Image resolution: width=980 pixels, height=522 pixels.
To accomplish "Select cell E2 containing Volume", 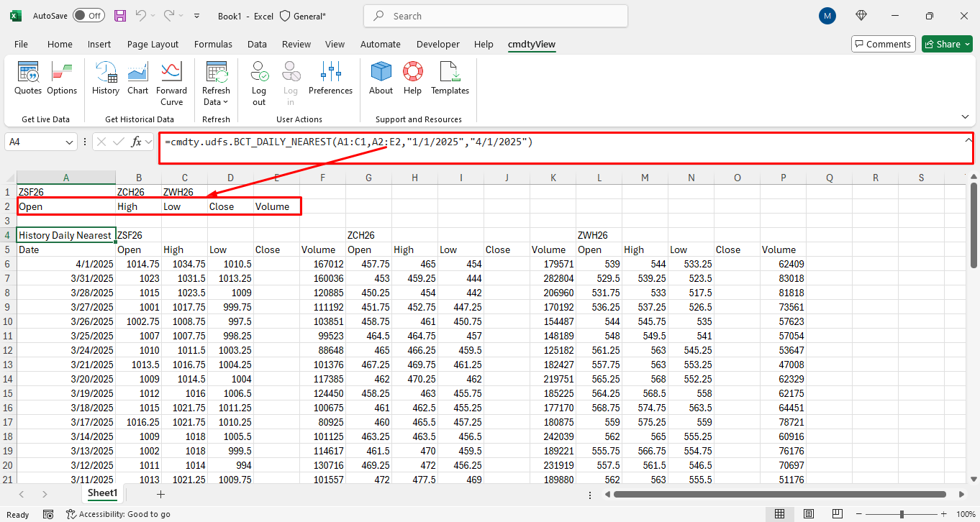I will pyautogui.click(x=276, y=206).
